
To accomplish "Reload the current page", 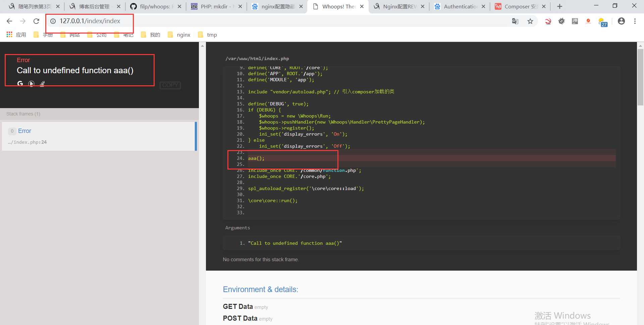I will [x=36, y=21].
